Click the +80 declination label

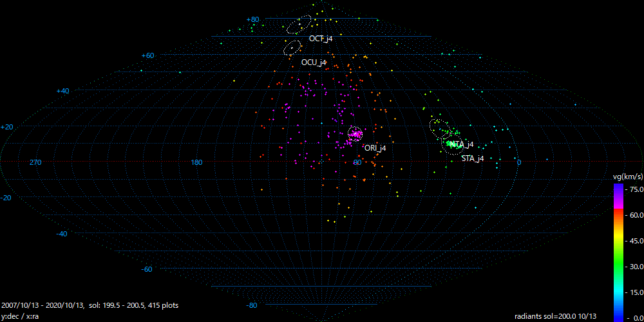pyautogui.click(x=252, y=20)
